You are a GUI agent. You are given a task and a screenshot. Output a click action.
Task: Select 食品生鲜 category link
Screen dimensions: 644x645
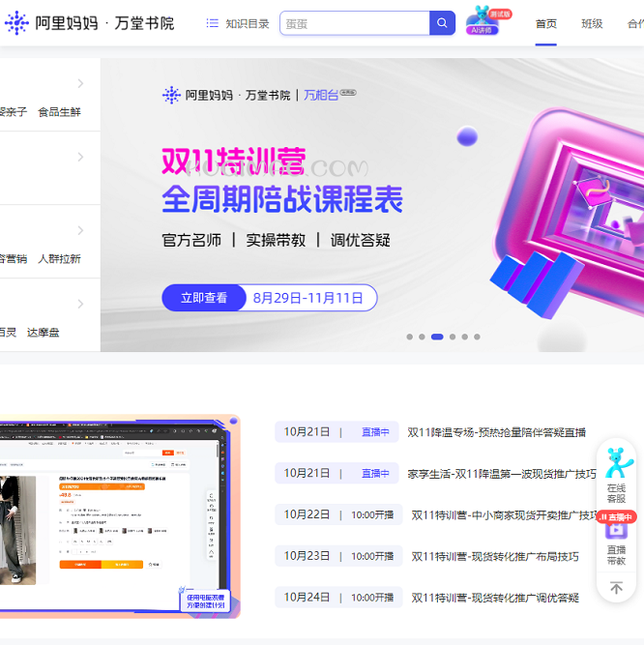59,112
